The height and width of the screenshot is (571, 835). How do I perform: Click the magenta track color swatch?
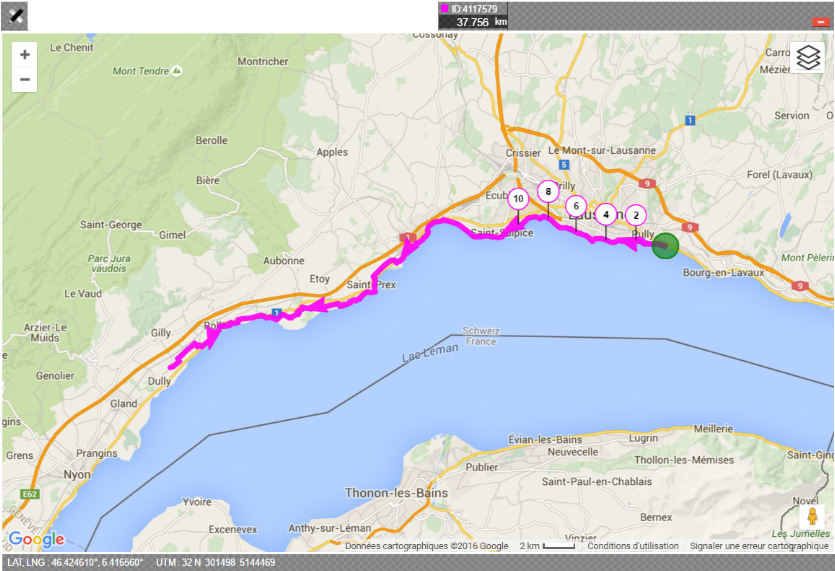pyautogui.click(x=444, y=9)
